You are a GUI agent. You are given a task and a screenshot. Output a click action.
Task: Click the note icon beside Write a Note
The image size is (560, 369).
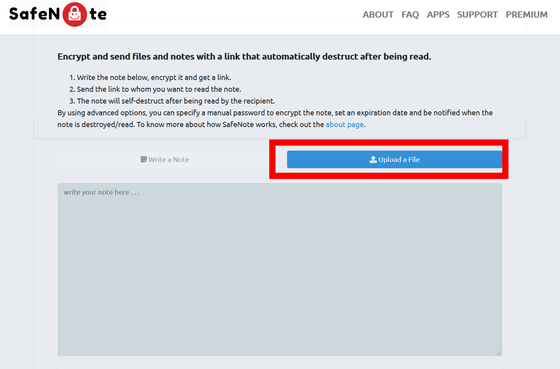click(144, 159)
